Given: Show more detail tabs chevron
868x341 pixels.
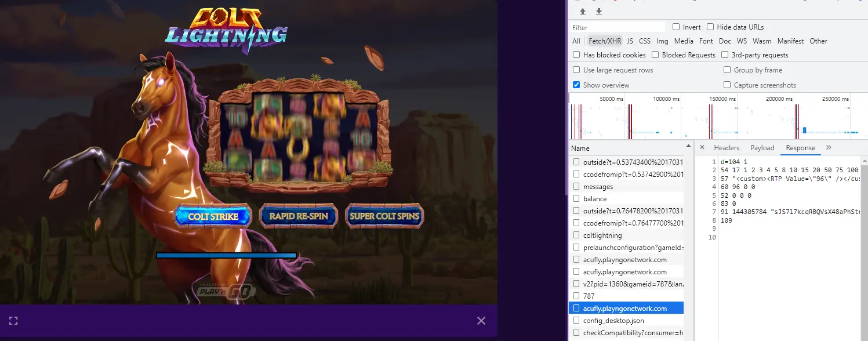Looking at the screenshot, I should (829, 147).
